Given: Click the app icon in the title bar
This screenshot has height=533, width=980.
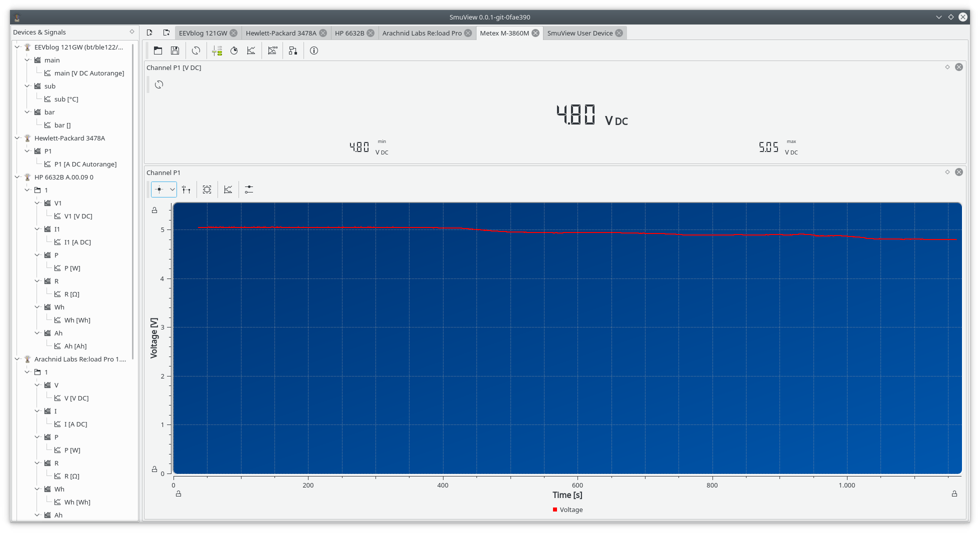Looking at the screenshot, I should coord(17,17).
